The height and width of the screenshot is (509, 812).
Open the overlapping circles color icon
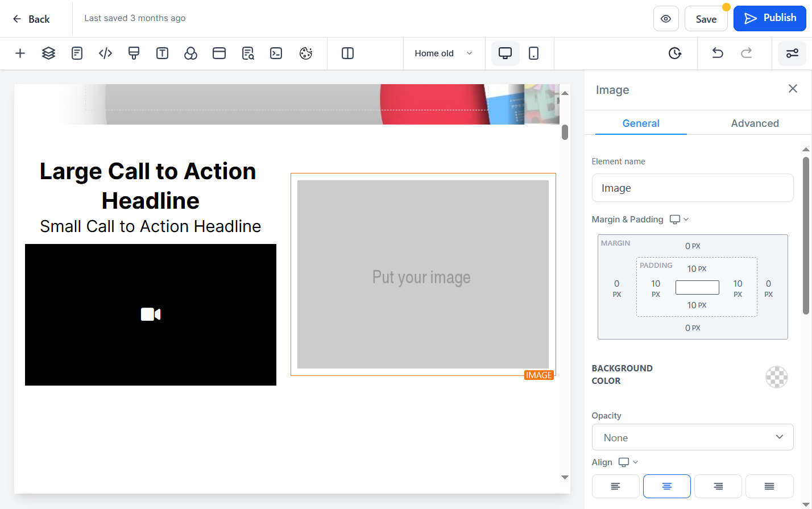190,53
